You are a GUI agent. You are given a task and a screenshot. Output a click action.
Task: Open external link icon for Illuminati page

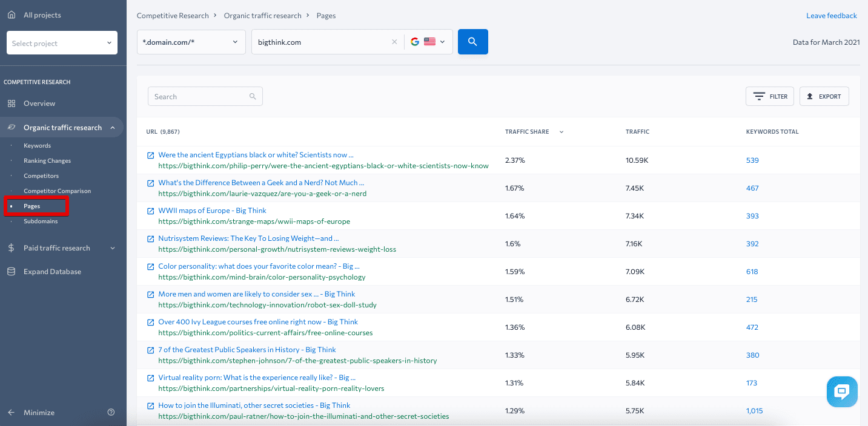point(151,405)
